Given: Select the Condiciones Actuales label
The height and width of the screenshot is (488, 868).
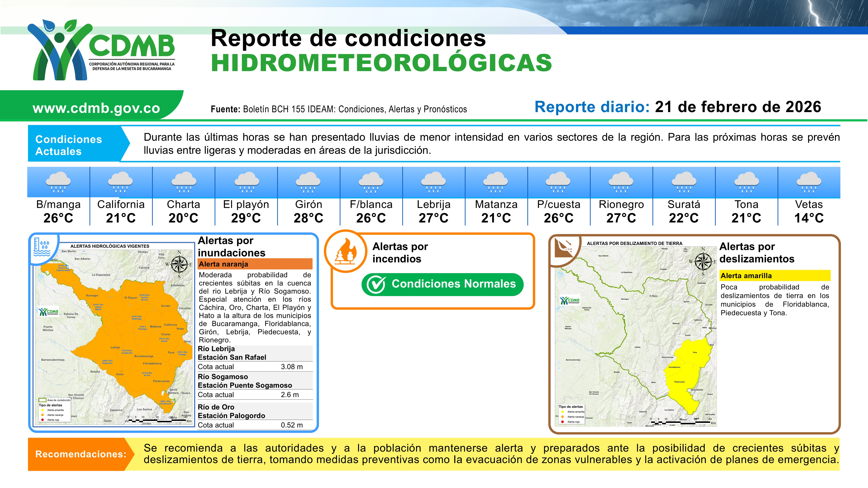Looking at the screenshot, I should point(69,145).
